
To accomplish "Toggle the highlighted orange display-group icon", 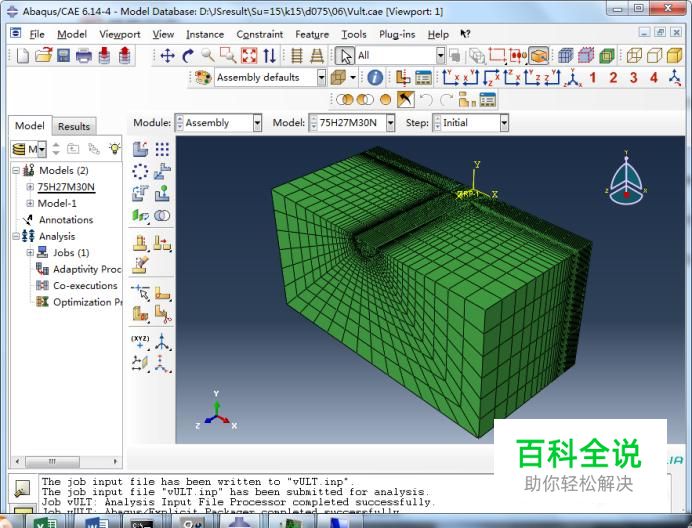I will tap(538, 56).
